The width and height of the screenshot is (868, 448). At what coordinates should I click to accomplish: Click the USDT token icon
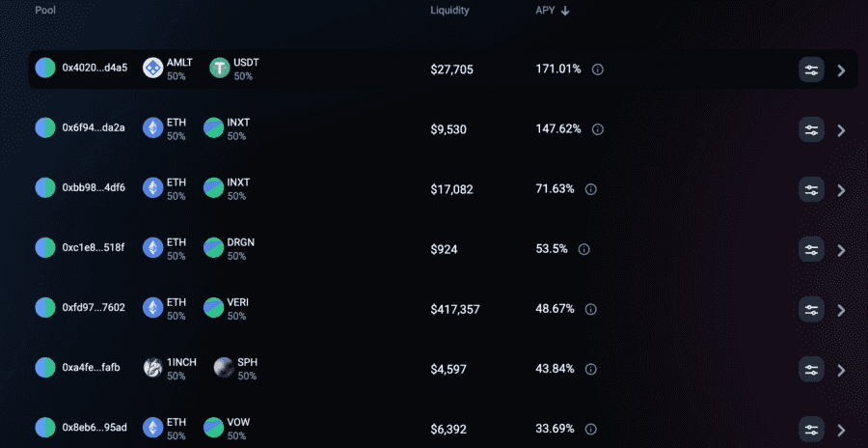[x=220, y=69]
